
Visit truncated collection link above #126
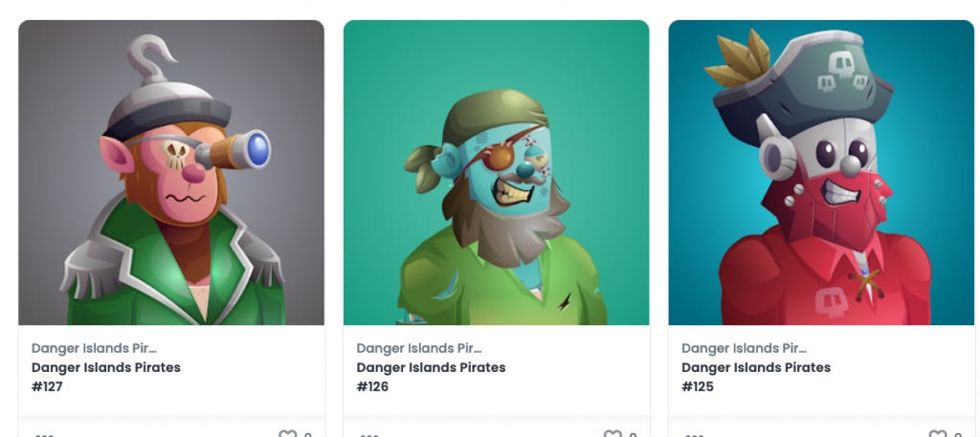(x=419, y=348)
